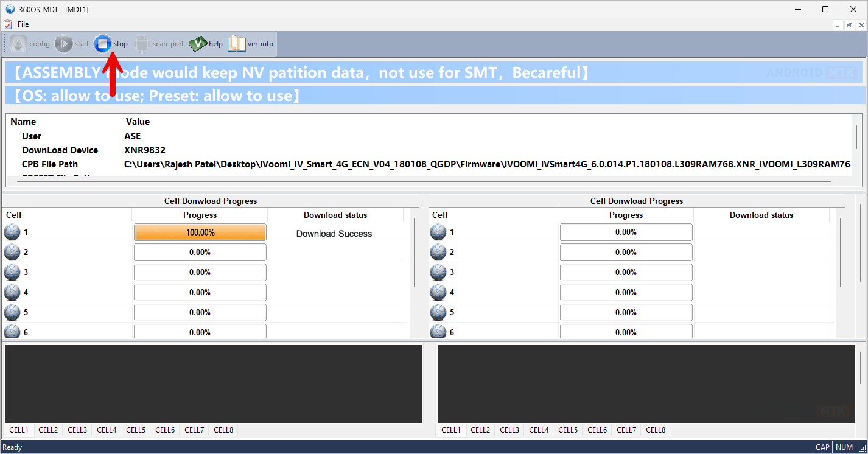This screenshot has width=868, height=454.
Task: Open ver_info book icon
Action: 236,44
